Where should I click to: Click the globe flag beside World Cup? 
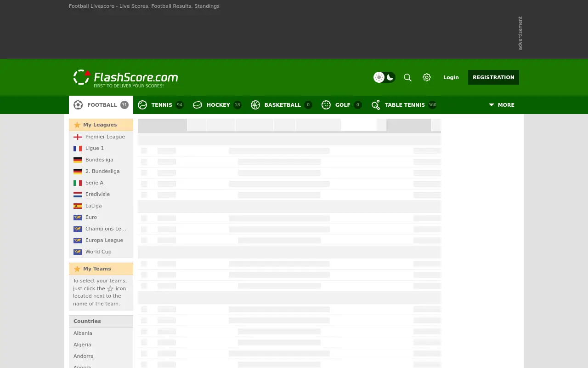[x=78, y=252]
